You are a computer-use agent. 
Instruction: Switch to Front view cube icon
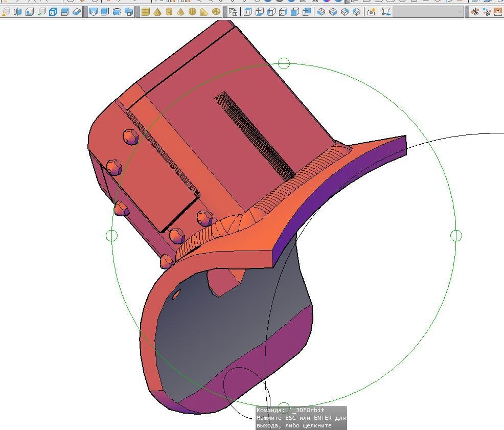(295, 12)
